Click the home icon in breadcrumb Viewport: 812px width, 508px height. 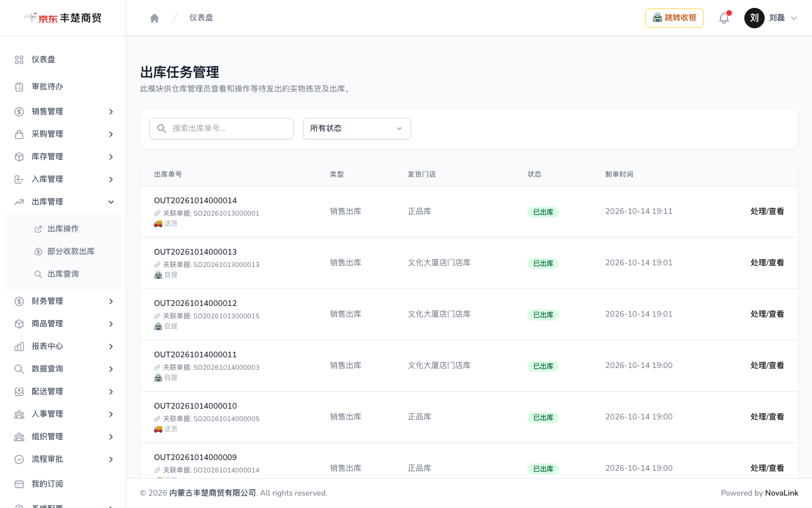coord(155,18)
